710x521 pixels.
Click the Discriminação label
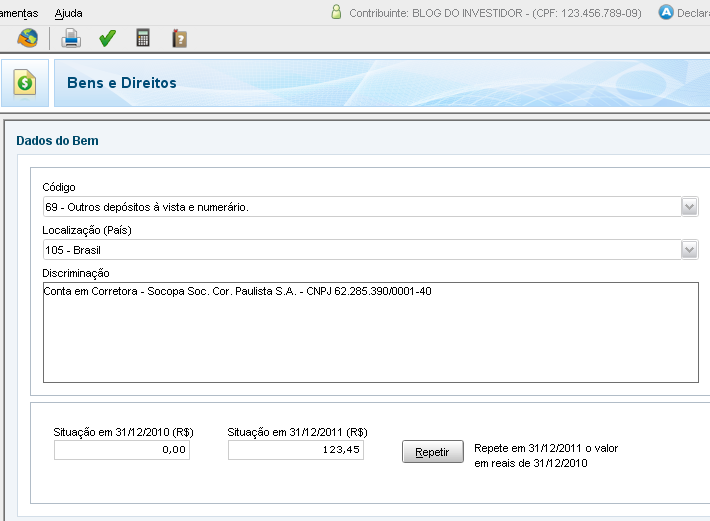[x=76, y=273]
